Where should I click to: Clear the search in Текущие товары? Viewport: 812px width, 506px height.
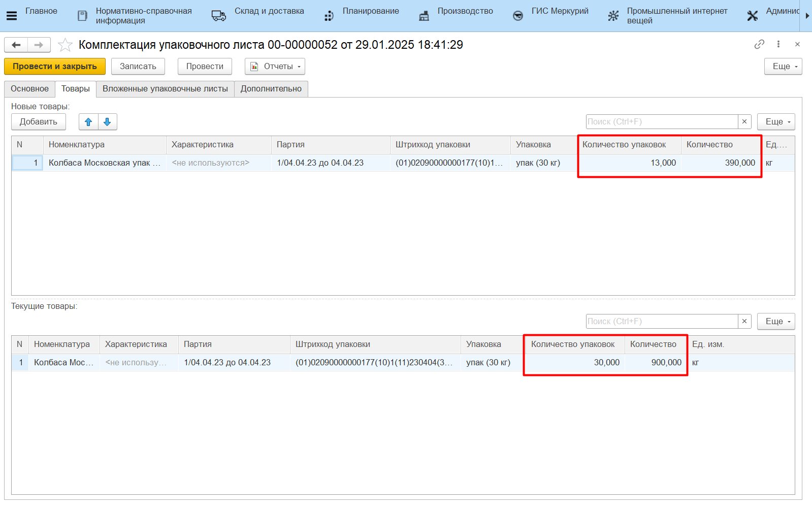tap(744, 322)
